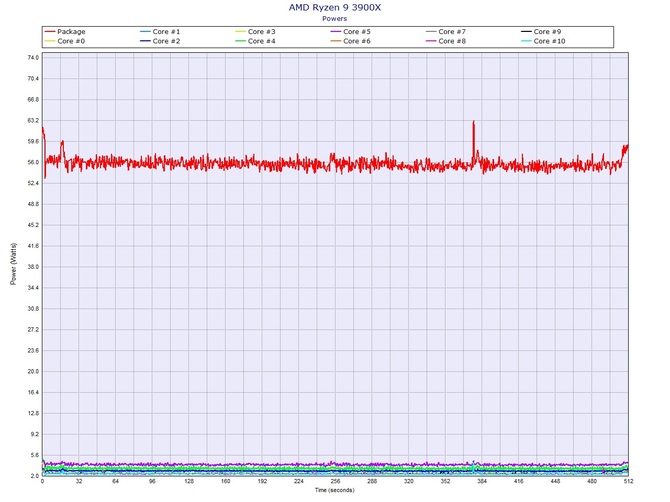Click the 448 x-axis tick label
Image resolution: width=670 pixels, height=502 pixels.
tap(555, 481)
